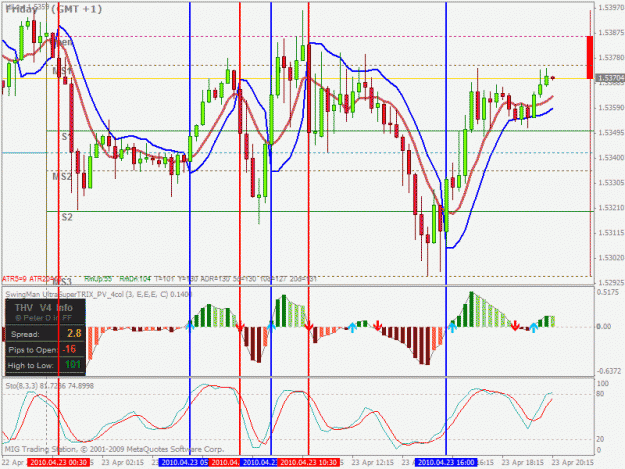Select the High to Low value 101
625x469 pixels.
73,365
